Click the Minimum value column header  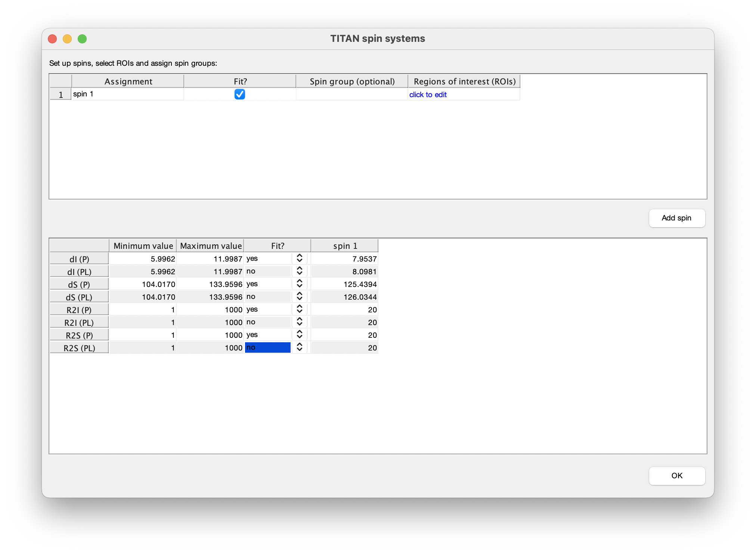point(143,246)
